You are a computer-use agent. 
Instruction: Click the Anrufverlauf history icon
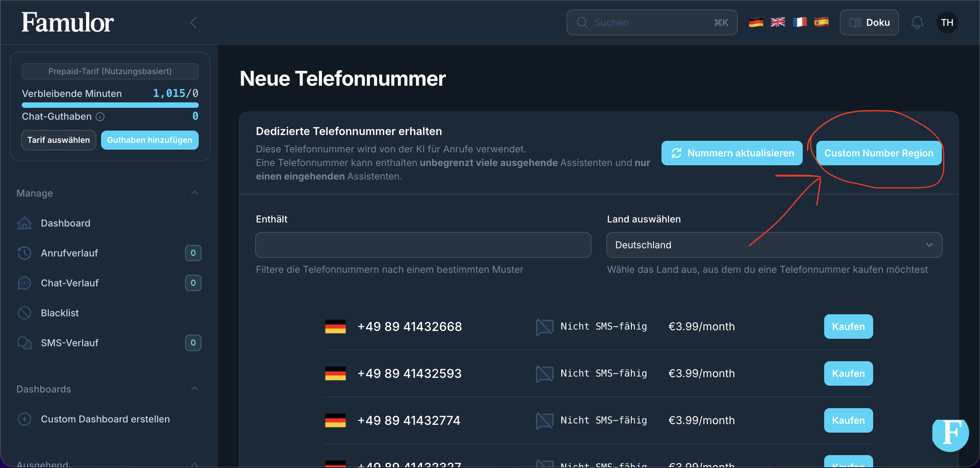[24, 253]
